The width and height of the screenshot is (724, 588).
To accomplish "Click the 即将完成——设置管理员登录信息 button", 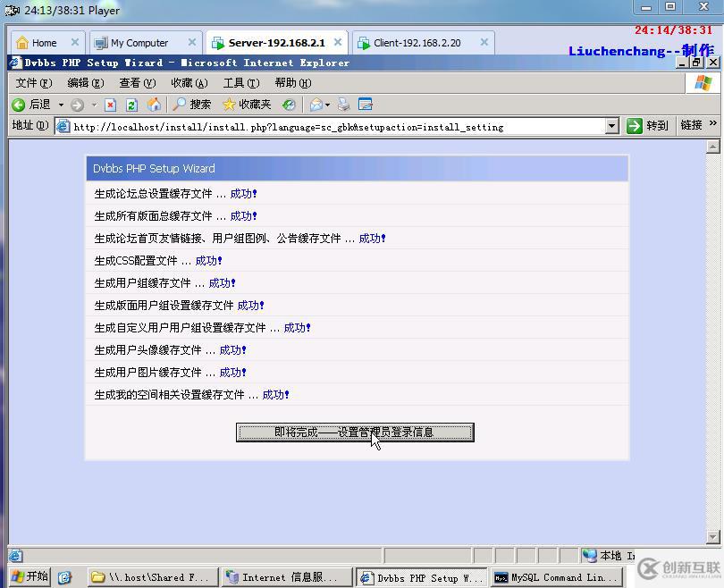I will pos(355,433).
